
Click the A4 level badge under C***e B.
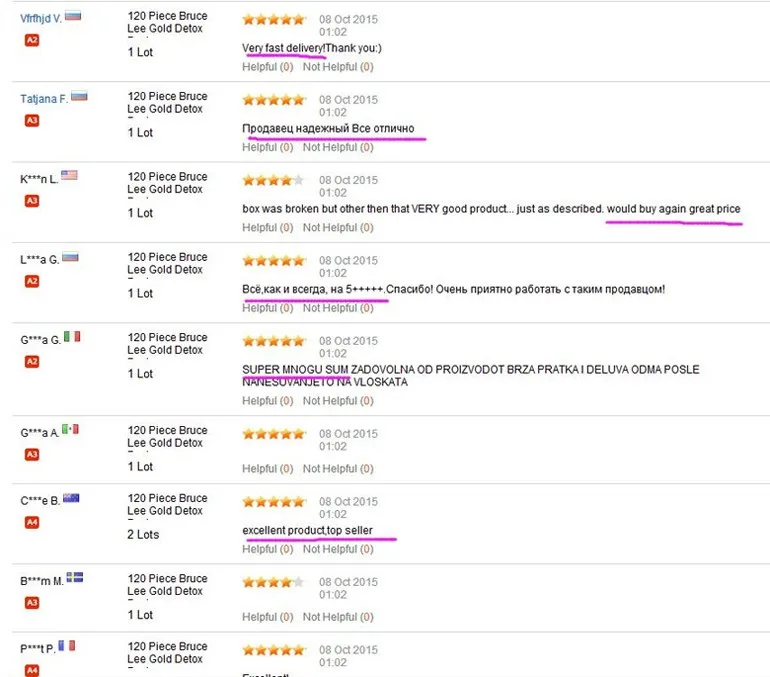coord(32,522)
